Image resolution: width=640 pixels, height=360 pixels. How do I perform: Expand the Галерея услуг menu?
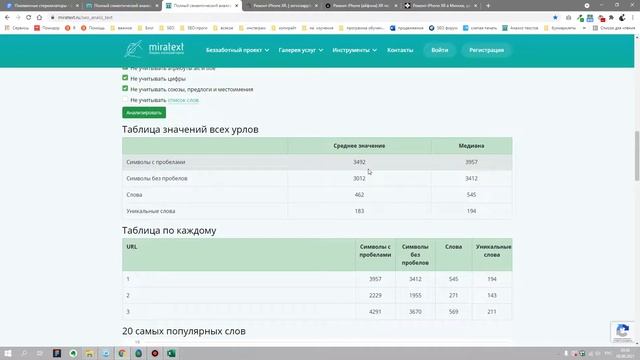(x=301, y=50)
